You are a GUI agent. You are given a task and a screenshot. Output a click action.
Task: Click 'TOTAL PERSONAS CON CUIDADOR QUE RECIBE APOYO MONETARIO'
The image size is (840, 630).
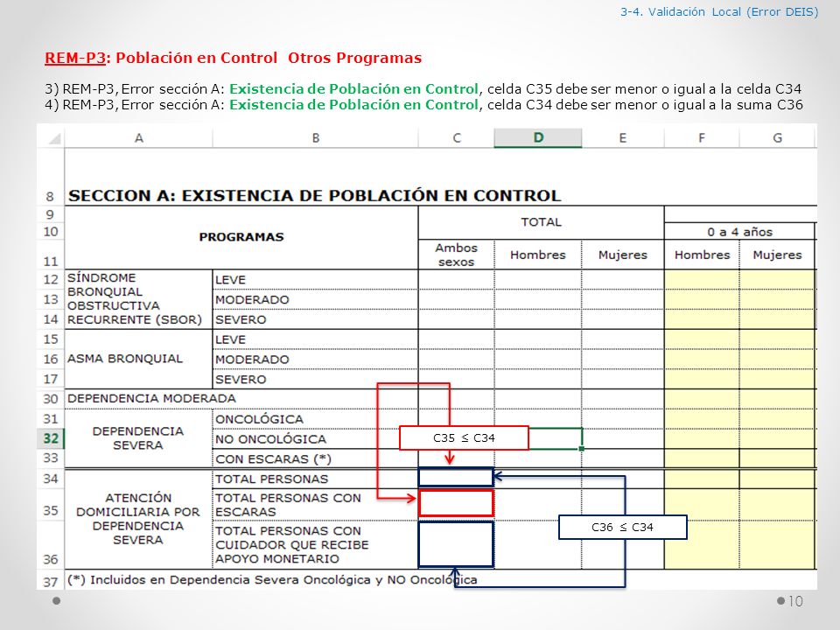315,545
